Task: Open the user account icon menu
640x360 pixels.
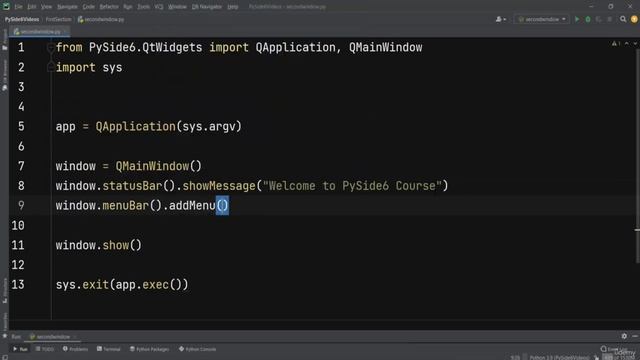Action: pyautogui.click(x=500, y=19)
